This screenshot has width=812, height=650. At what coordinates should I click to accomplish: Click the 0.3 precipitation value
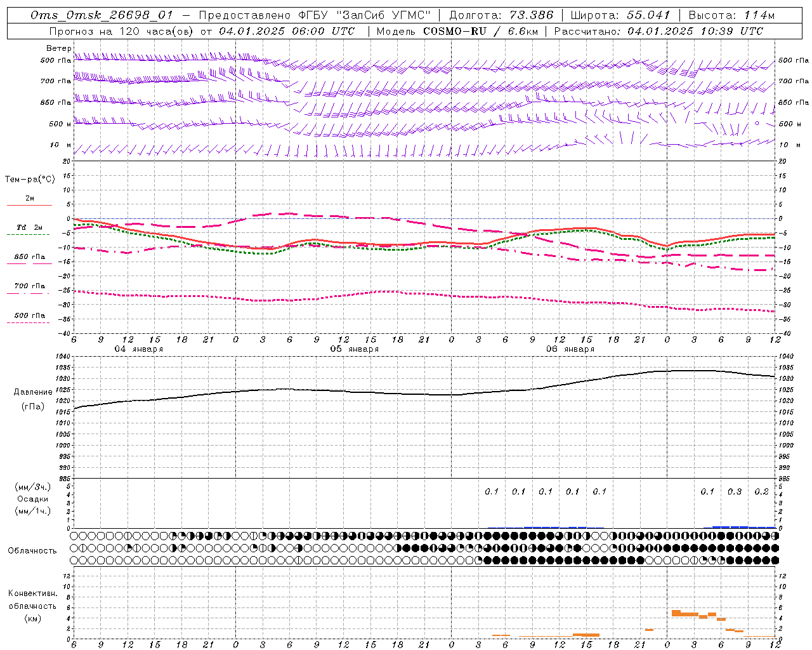coord(735,492)
